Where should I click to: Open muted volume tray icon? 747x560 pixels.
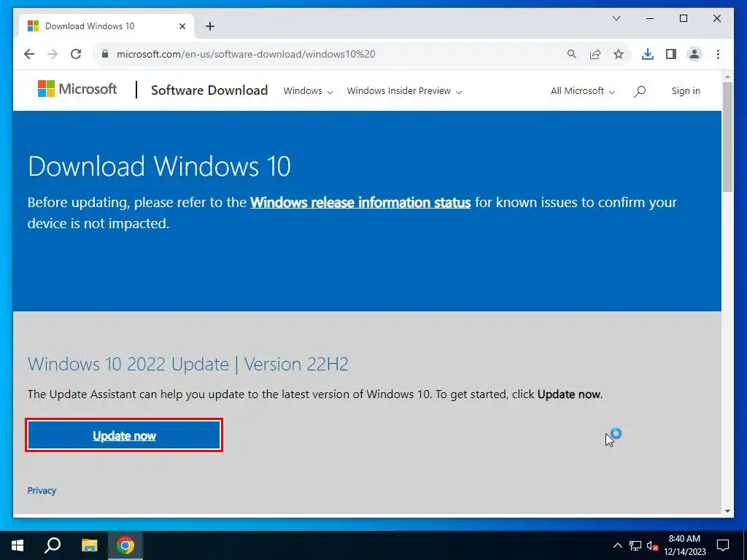(652, 545)
